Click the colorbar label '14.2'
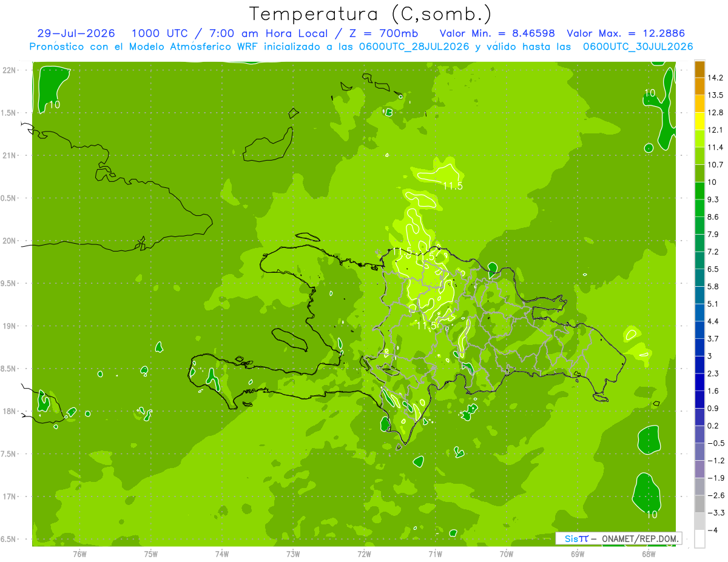 point(715,78)
